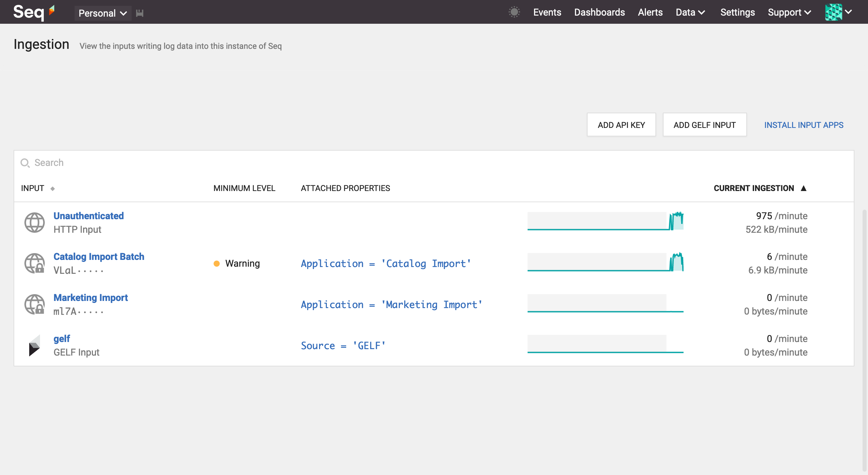
Task: Click the locked globe icon for Marketing Import
Action: (x=35, y=304)
